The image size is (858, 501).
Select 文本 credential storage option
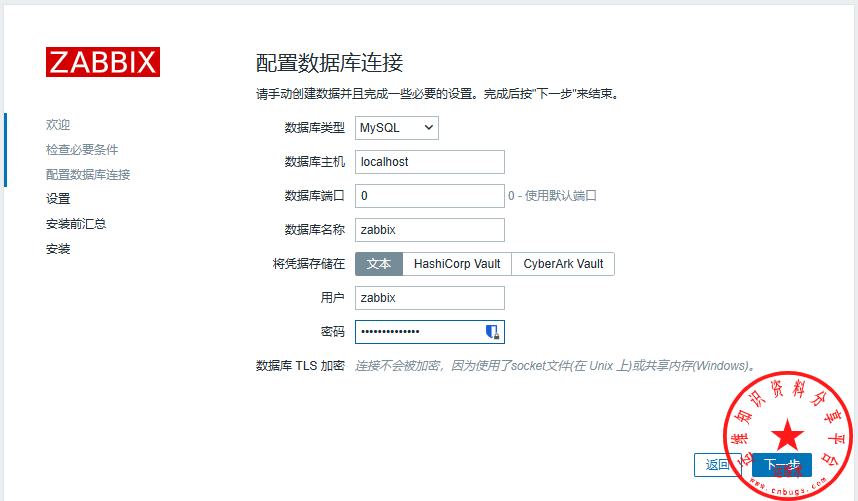[379, 264]
